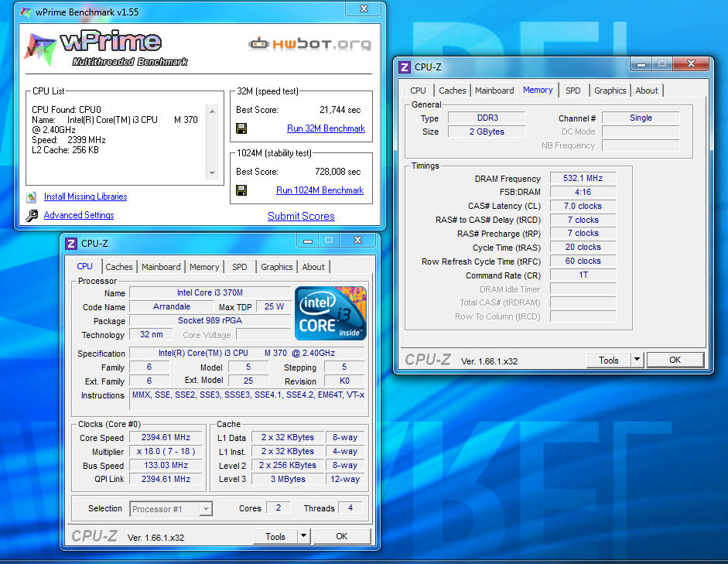Switch to Caches tab in memory CPU-Z window
Viewport: 728px width, 564px height.
453,91
